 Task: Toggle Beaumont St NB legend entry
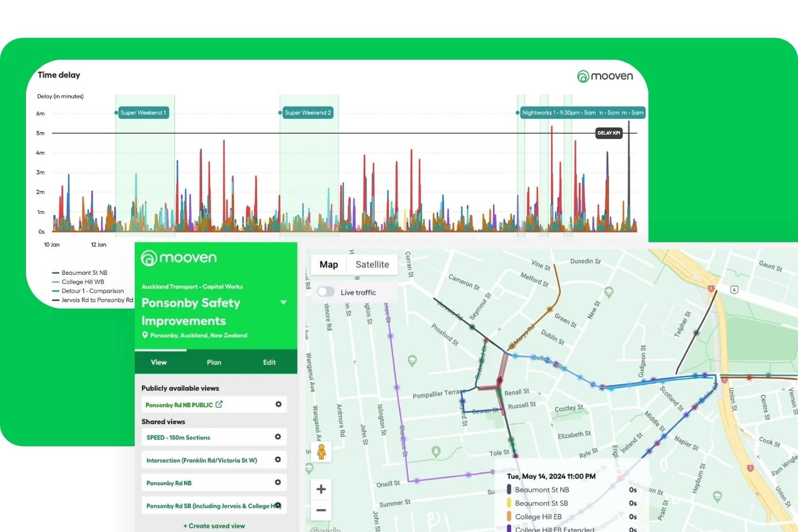pyautogui.click(x=80, y=273)
